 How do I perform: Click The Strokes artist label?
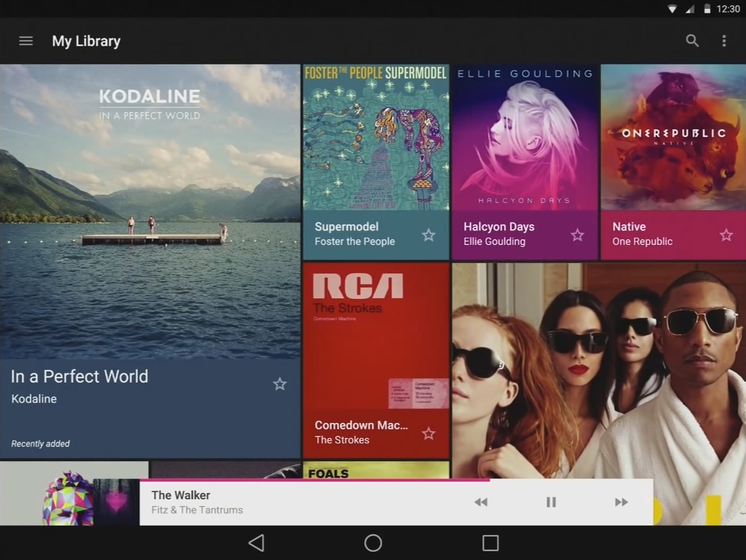pos(342,440)
